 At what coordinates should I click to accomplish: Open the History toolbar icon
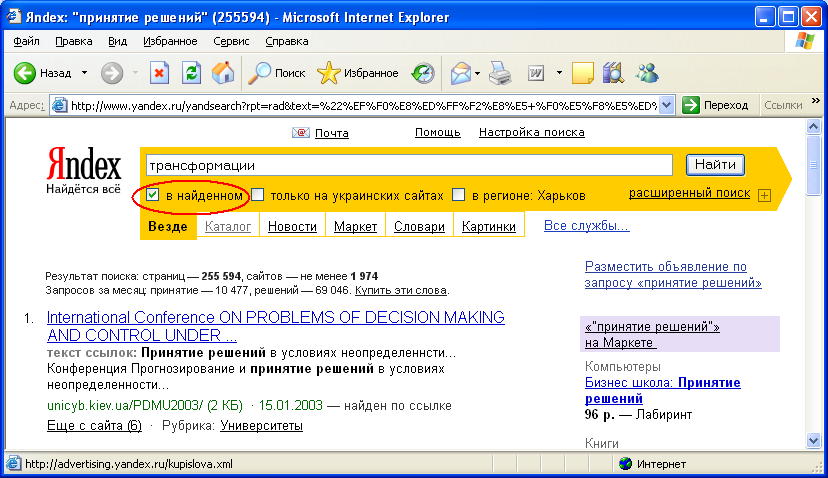tap(423, 73)
